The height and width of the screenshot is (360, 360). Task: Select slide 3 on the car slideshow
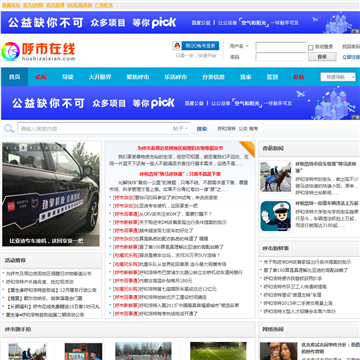coord(23,147)
